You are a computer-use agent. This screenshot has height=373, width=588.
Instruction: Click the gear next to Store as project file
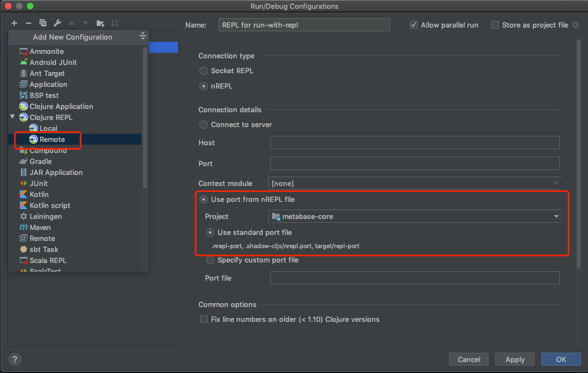[576, 25]
